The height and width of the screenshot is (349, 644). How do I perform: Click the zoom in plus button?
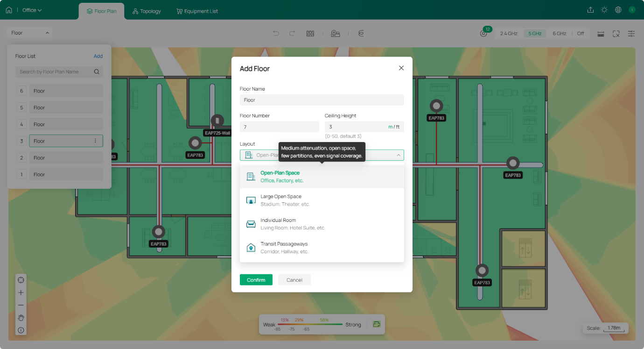coord(21,292)
